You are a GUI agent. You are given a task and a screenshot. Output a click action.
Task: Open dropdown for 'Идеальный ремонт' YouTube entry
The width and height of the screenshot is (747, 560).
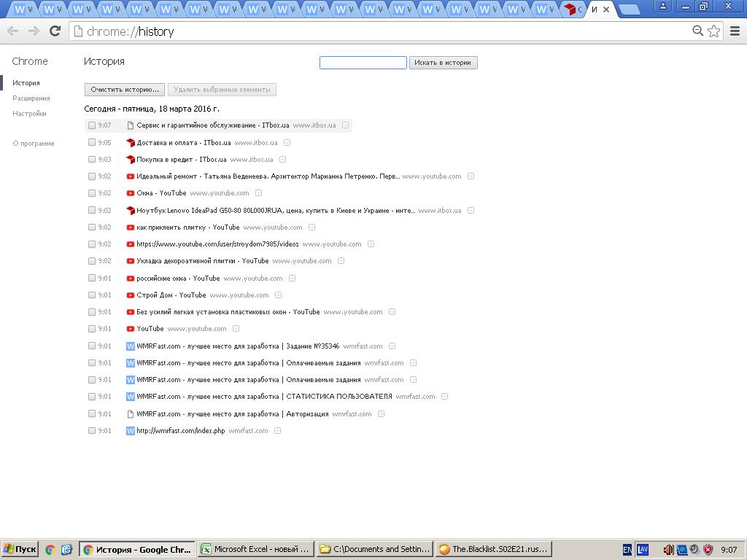[x=471, y=176]
